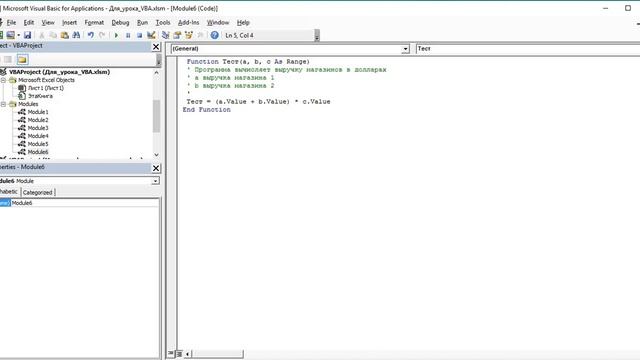Click the Redo toolbar arrow
The image size is (640, 360).
pyautogui.click(x=102, y=36)
